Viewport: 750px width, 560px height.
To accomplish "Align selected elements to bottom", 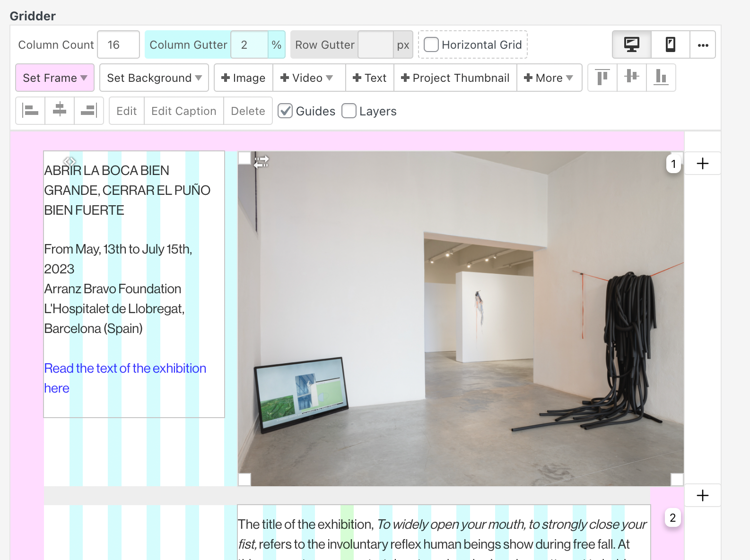I will click(x=661, y=78).
